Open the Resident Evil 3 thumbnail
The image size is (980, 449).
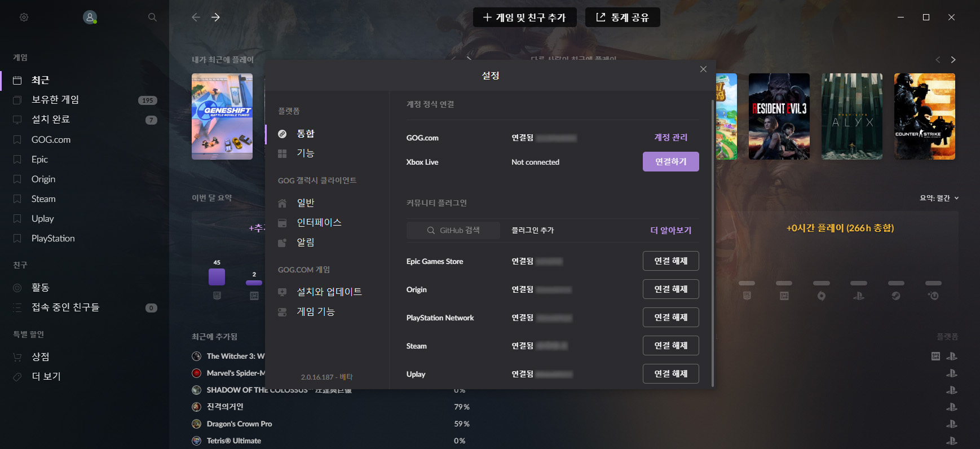pyautogui.click(x=779, y=116)
